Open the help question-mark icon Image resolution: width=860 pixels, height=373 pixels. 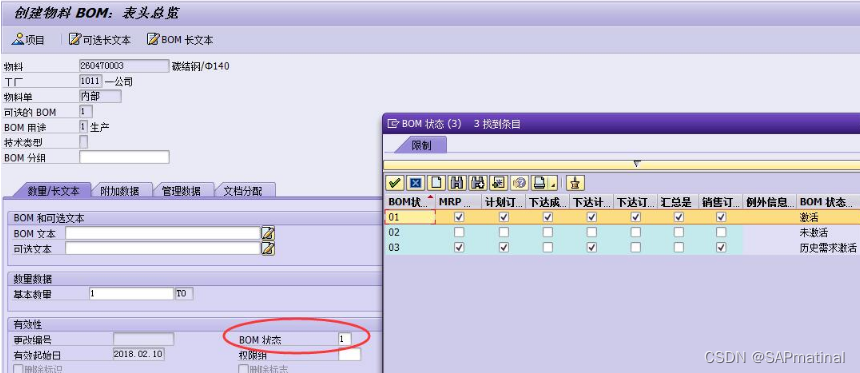coord(518,183)
